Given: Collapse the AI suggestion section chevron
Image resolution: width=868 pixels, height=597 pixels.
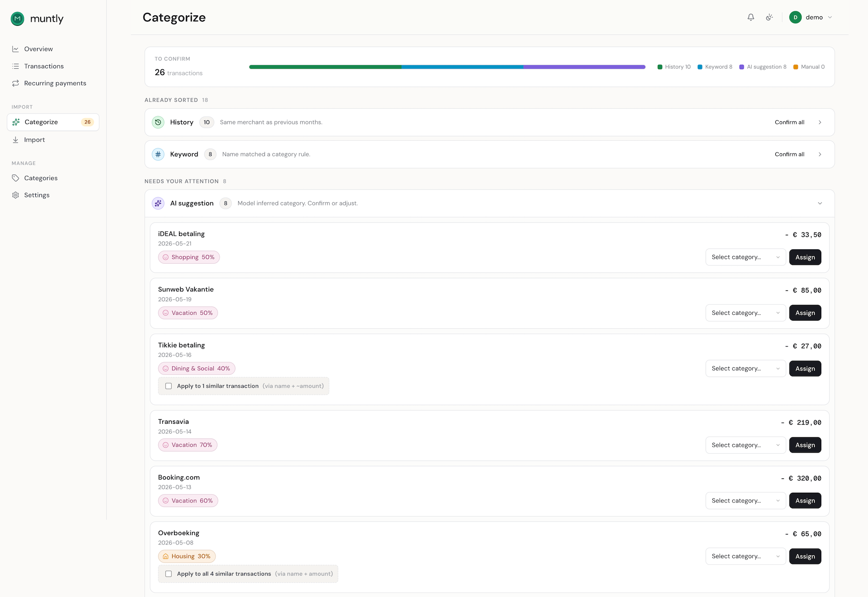Looking at the screenshot, I should click(820, 203).
